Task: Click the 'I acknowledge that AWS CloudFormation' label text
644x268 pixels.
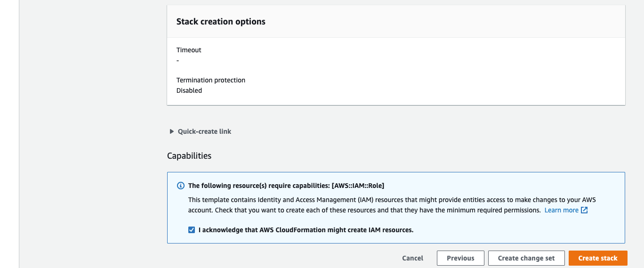Action: (x=306, y=230)
